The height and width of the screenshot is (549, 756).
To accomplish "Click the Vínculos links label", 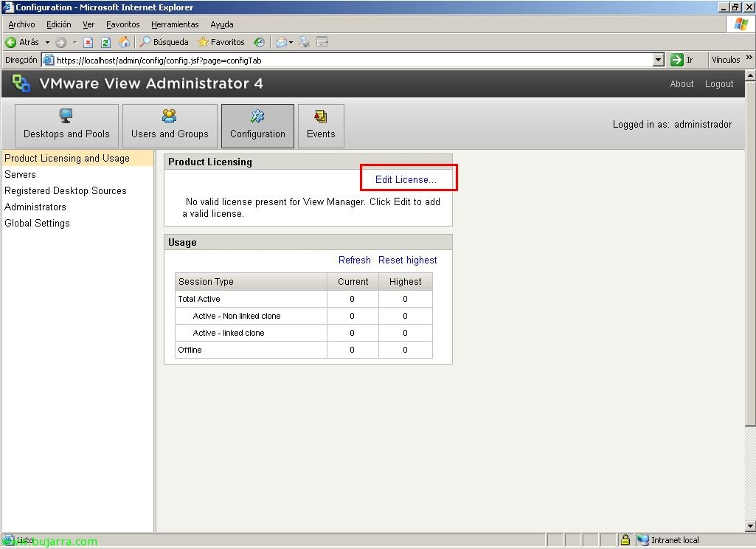I will (726, 60).
